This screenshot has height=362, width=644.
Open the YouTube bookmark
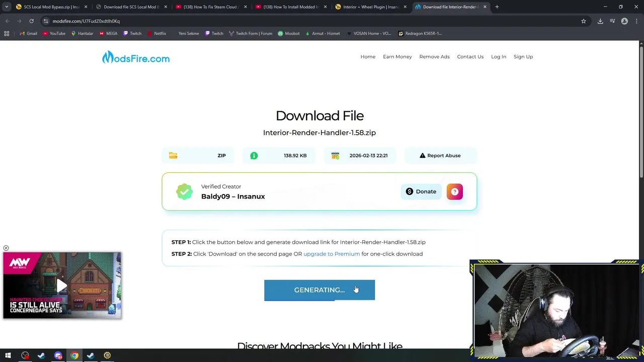tap(54, 34)
